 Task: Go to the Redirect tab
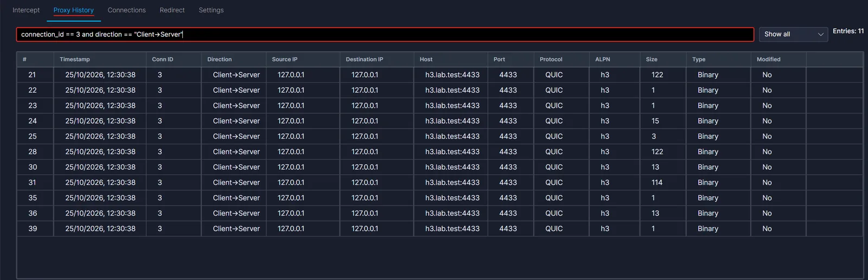click(x=172, y=10)
